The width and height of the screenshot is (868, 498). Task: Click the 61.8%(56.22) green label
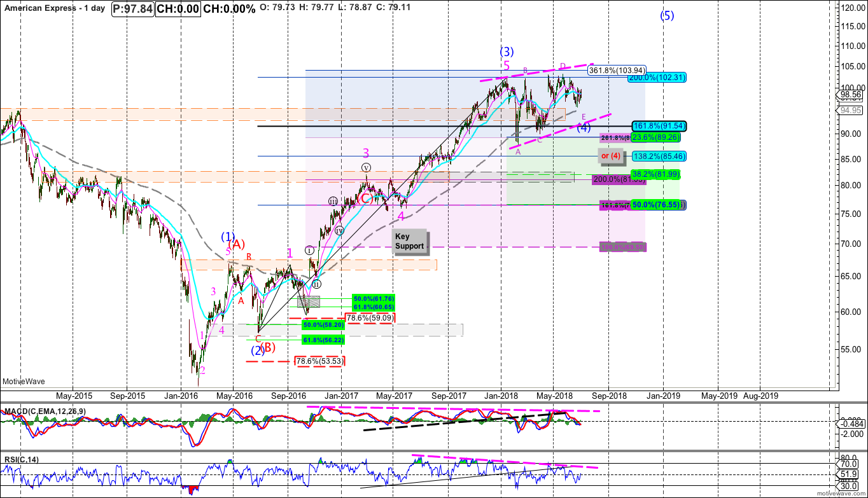323,340
